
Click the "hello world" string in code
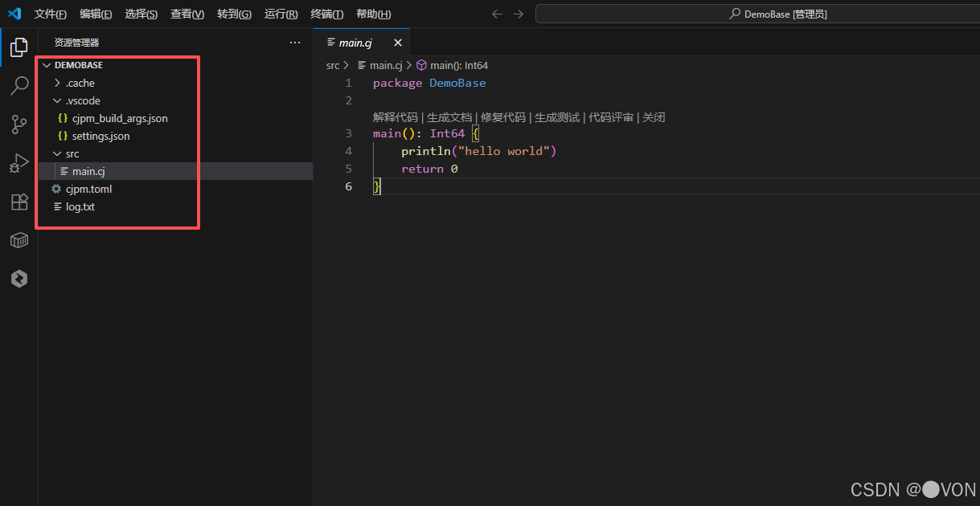point(503,151)
